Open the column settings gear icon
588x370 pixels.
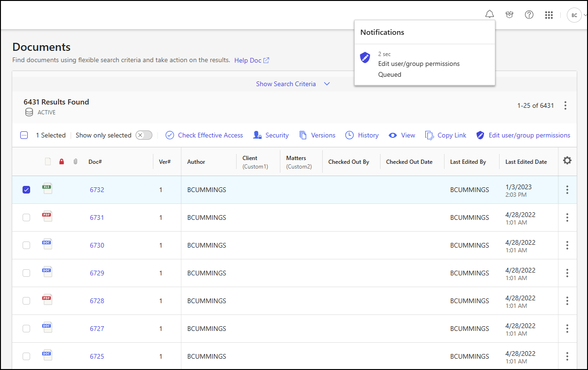(x=567, y=161)
